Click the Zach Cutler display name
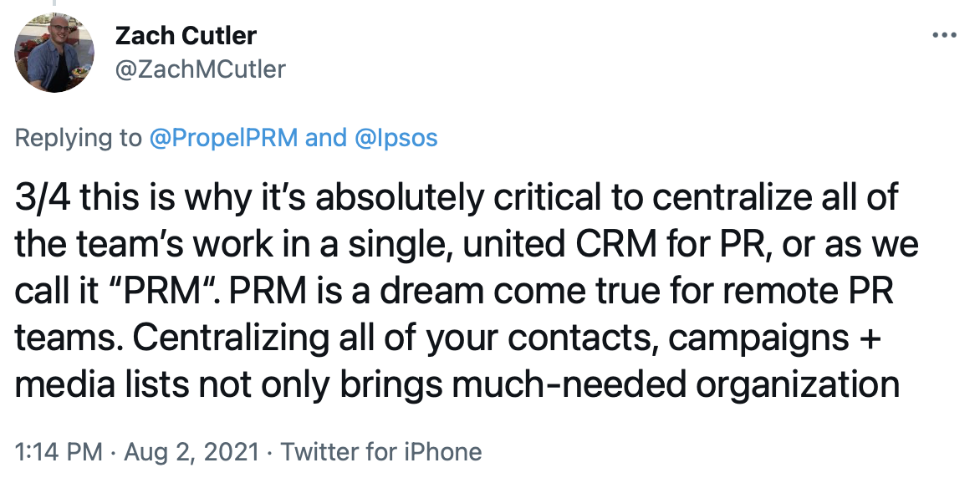 tap(186, 36)
